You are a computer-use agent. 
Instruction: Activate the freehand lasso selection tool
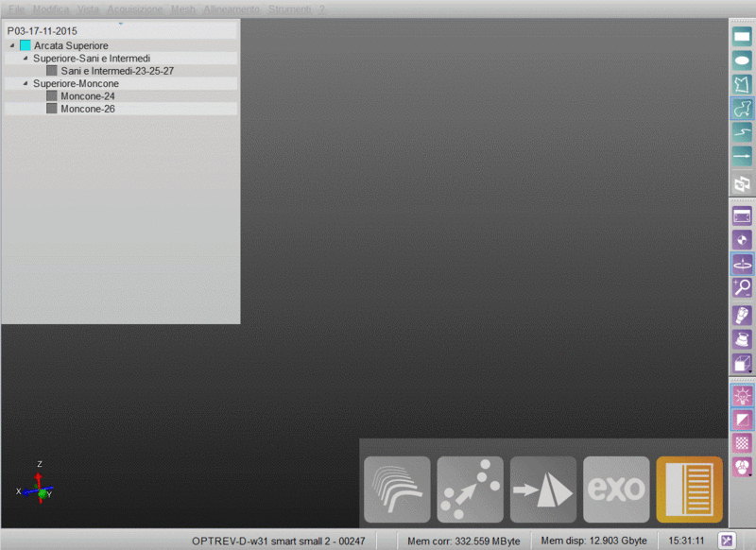tap(742, 108)
